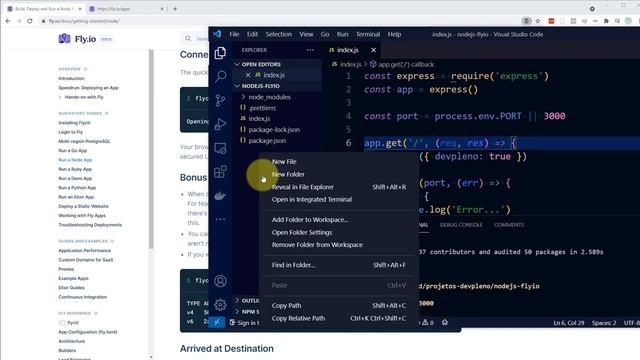
Task: Close index.js in Open Editors list
Action: [248, 75]
